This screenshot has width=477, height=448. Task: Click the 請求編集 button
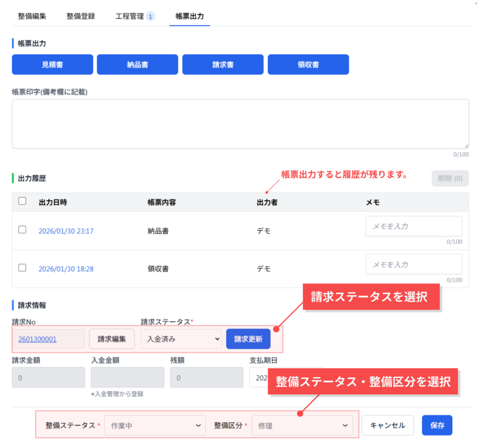[x=112, y=339]
